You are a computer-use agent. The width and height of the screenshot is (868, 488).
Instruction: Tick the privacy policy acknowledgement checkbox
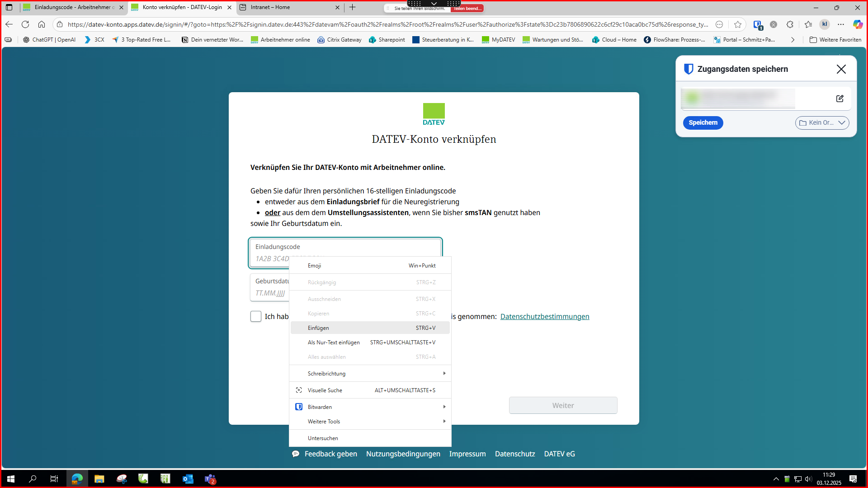pyautogui.click(x=256, y=316)
